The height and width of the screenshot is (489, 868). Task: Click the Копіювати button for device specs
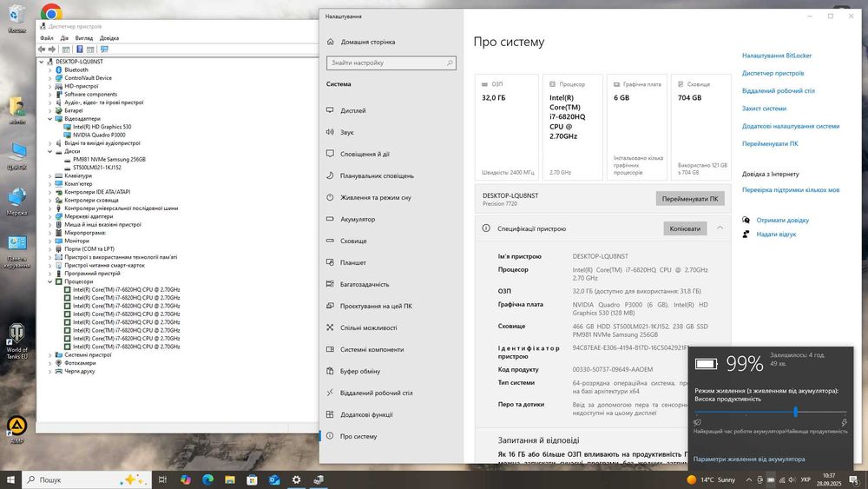coord(685,228)
